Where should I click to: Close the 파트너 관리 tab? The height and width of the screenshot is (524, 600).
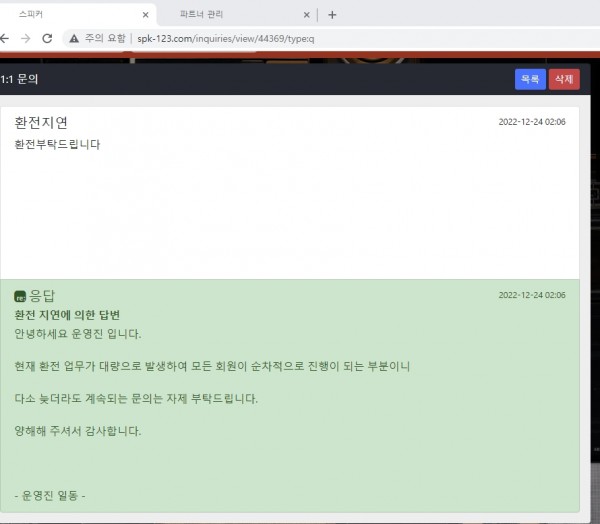click(x=306, y=15)
